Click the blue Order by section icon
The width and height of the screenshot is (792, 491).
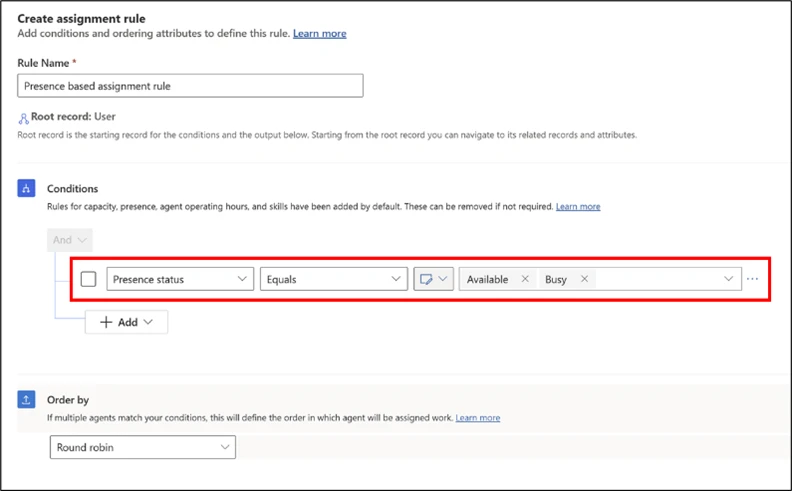(x=27, y=399)
